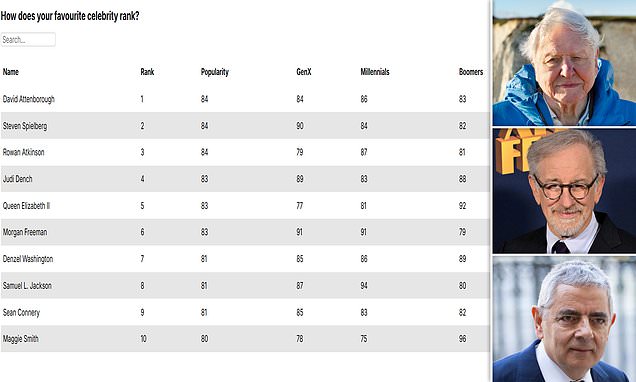Open the middle photo with round glasses
Image resolution: width=636 pixels, height=382 pixels.
click(x=564, y=191)
